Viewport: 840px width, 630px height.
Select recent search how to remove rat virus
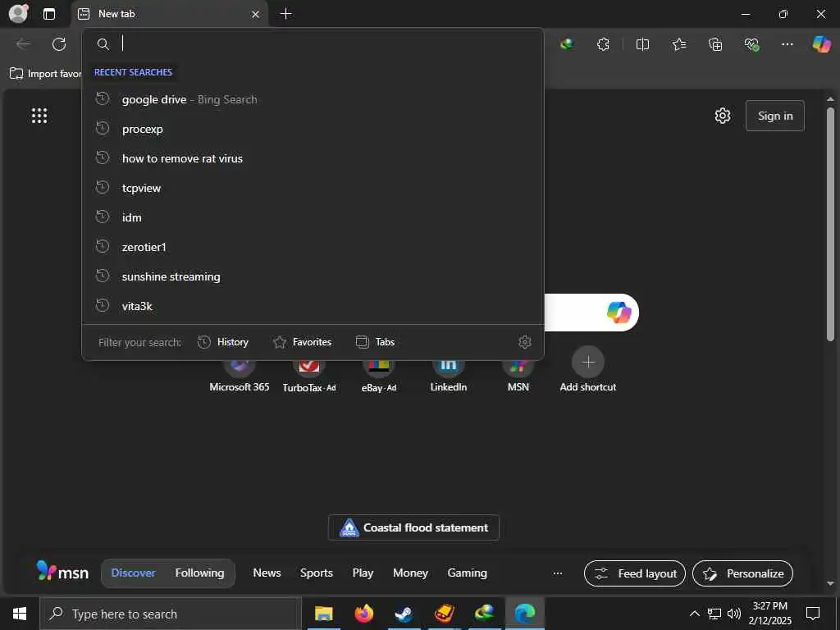313,158
